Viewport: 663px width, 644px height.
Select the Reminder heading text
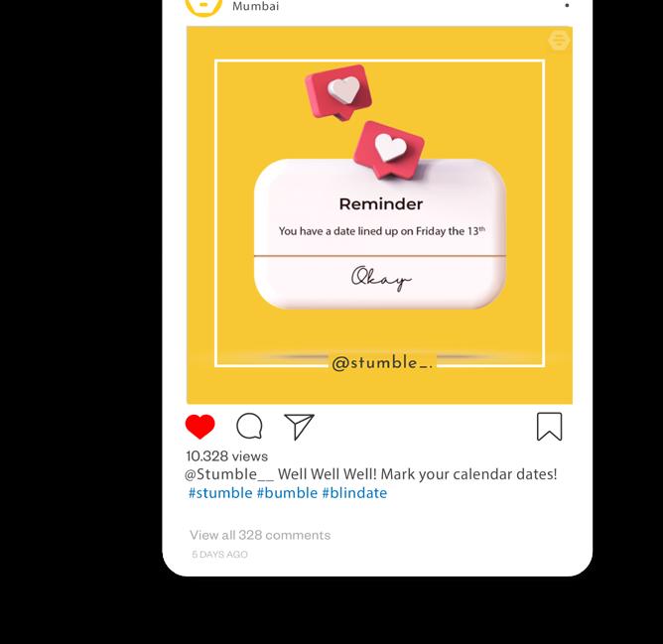380,203
